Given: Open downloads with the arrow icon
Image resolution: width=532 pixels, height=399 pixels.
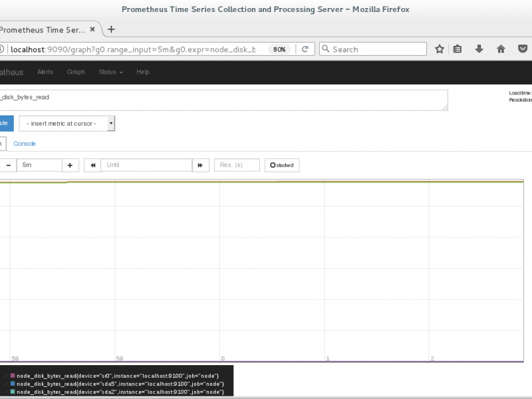Looking at the screenshot, I should [x=479, y=49].
